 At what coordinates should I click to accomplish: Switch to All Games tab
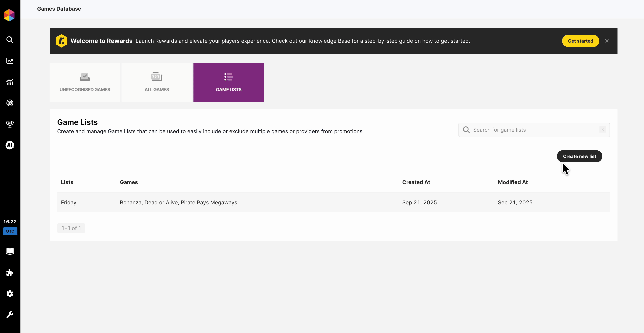click(157, 82)
